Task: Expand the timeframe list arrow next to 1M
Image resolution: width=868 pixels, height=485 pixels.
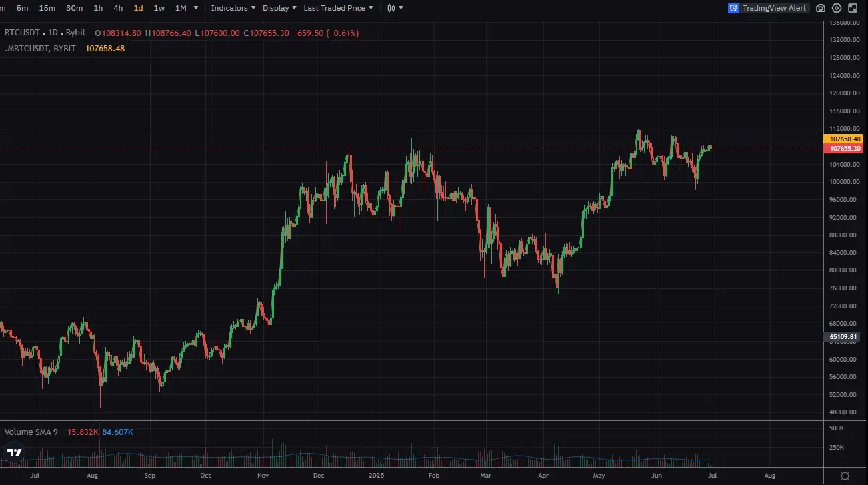Action: pyautogui.click(x=195, y=8)
